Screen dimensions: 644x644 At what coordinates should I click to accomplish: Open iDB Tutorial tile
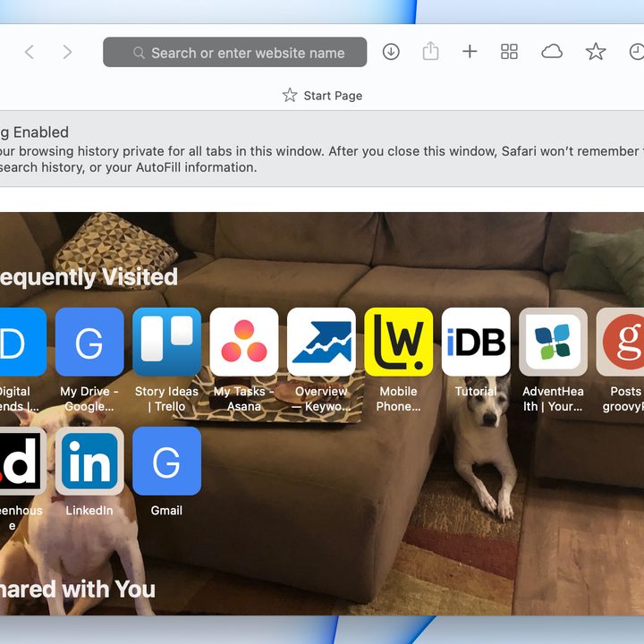[x=476, y=342]
